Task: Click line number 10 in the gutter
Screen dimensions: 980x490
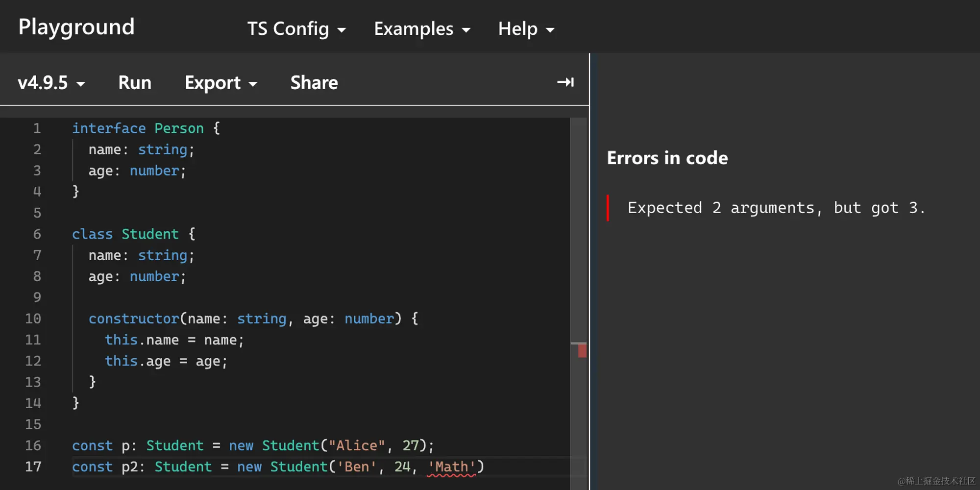Action: (33, 318)
